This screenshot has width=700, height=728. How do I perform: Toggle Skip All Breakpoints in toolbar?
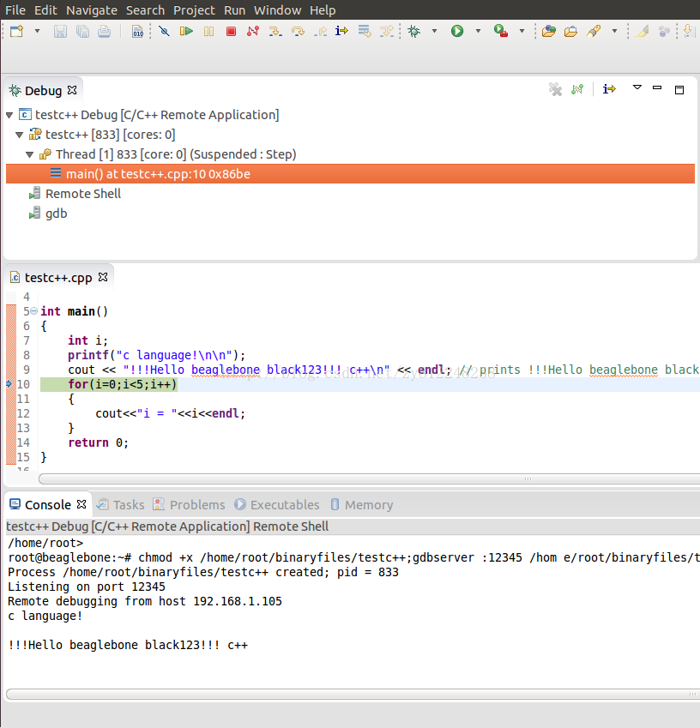click(x=164, y=31)
